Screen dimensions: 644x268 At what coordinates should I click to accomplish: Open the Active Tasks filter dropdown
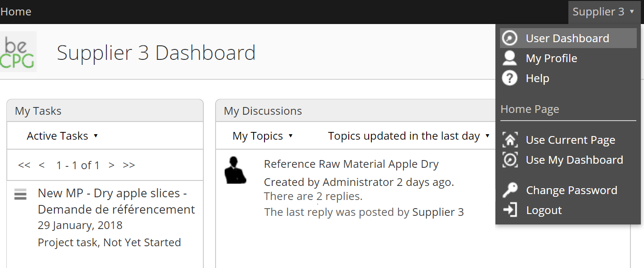pyautogui.click(x=62, y=136)
